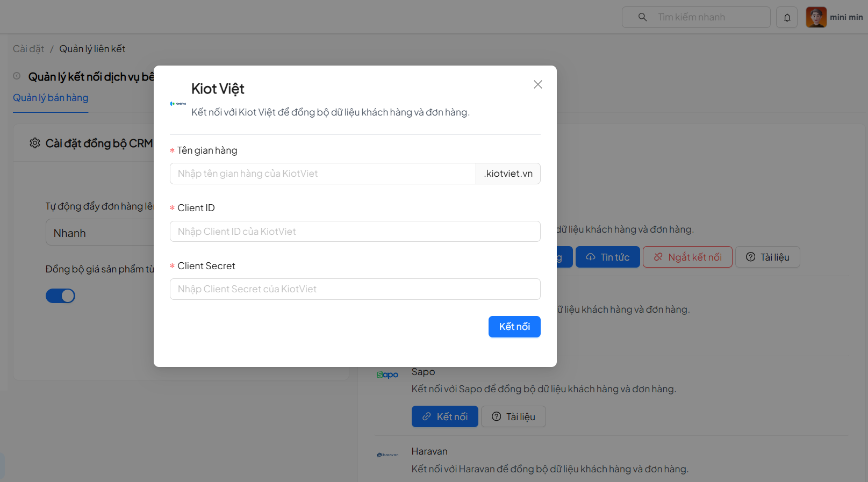Switch to Quản lý bán hàng tab
Image resolution: width=868 pixels, height=482 pixels.
51,98
